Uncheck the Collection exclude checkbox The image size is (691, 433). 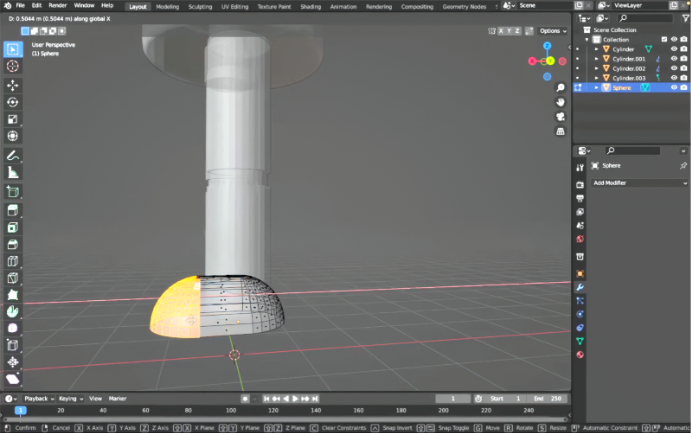664,39
